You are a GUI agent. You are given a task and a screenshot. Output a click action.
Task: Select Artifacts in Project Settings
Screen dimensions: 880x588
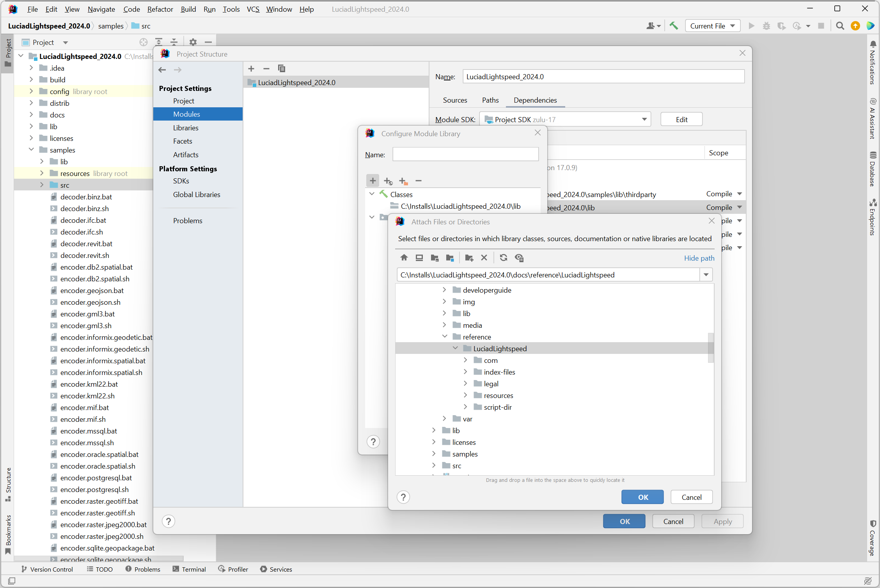tap(186, 155)
